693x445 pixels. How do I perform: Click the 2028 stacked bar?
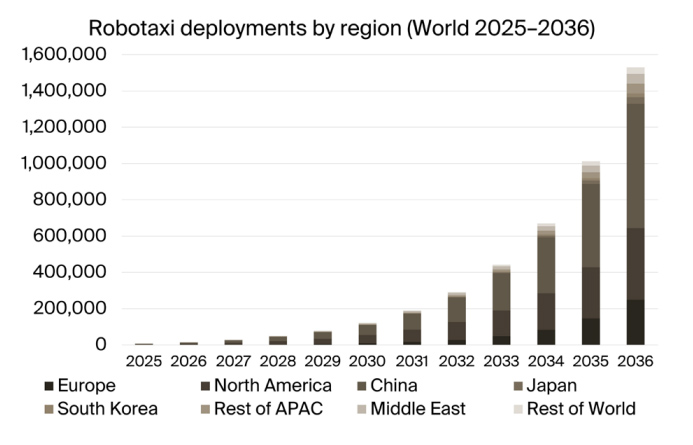coord(278,340)
